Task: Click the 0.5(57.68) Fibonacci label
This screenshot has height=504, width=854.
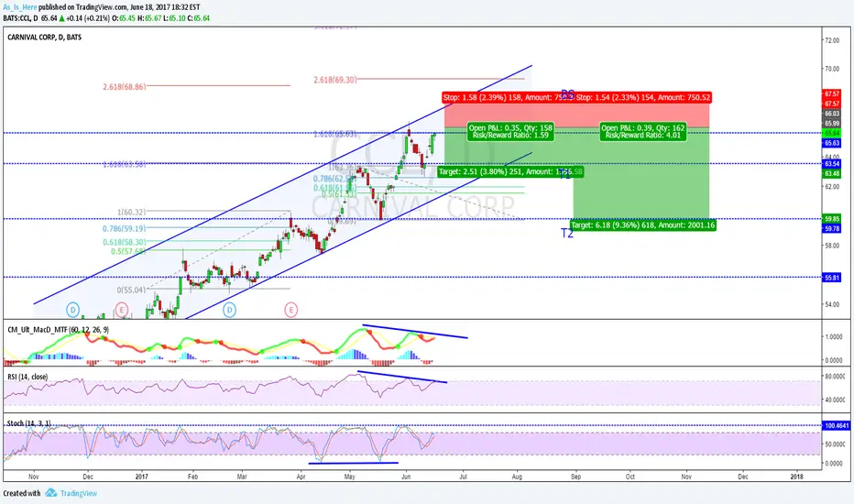Action: click(x=128, y=251)
